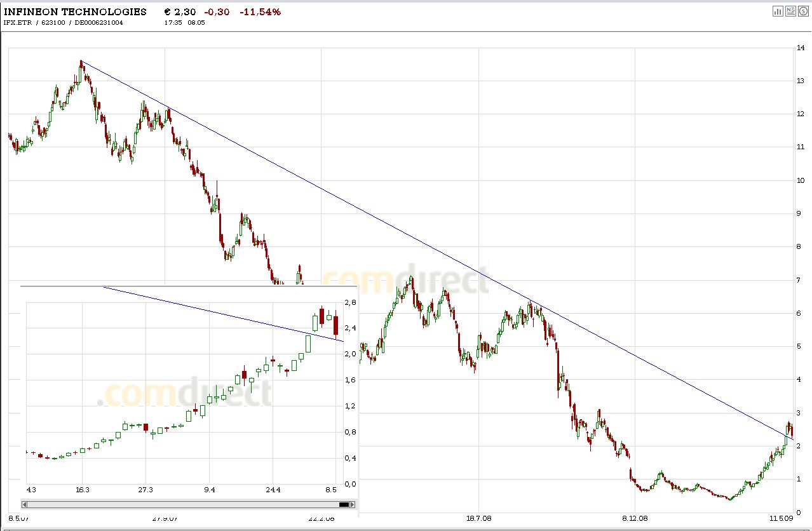
Task: Click the 24.4 label on inset chart axis
Action: click(x=273, y=490)
